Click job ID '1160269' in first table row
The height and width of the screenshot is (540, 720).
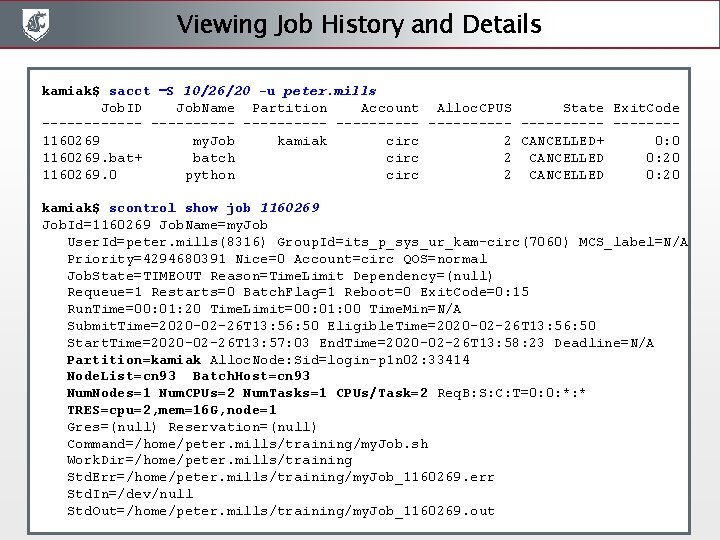pos(71,141)
